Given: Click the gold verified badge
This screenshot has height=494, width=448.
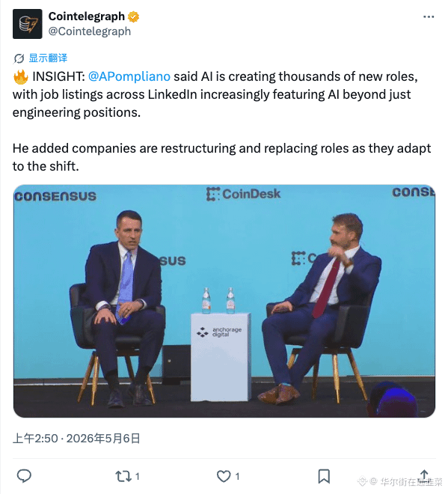Looking at the screenshot, I should 133,16.
